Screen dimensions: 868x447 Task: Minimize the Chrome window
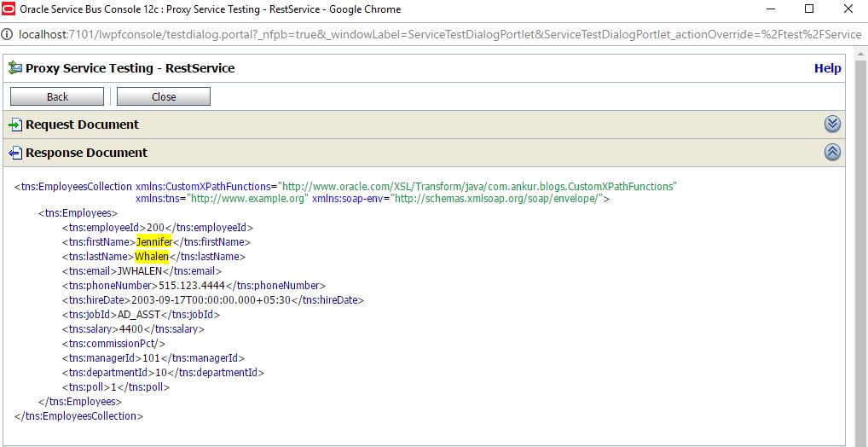point(770,9)
